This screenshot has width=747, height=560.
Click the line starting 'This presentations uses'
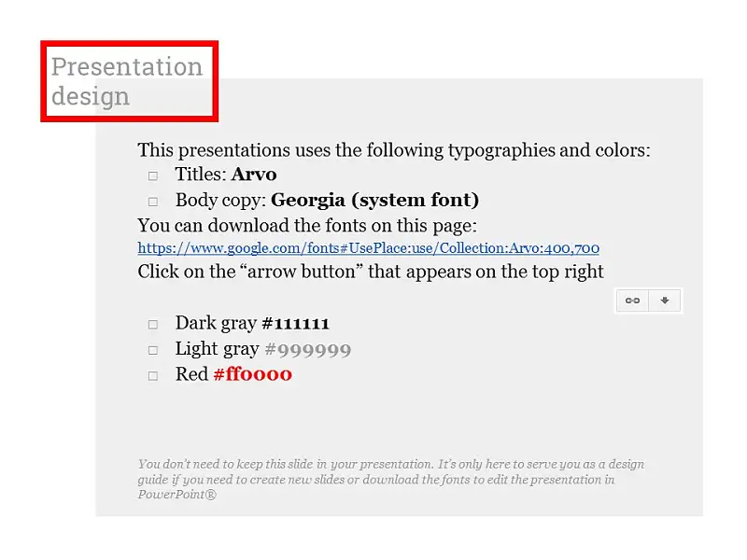394,150
